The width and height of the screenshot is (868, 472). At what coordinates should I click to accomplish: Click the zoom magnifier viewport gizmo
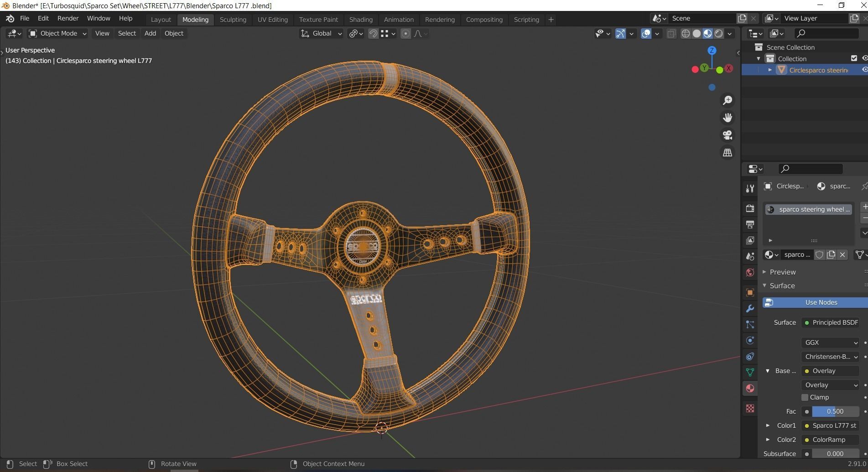point(728,100)
